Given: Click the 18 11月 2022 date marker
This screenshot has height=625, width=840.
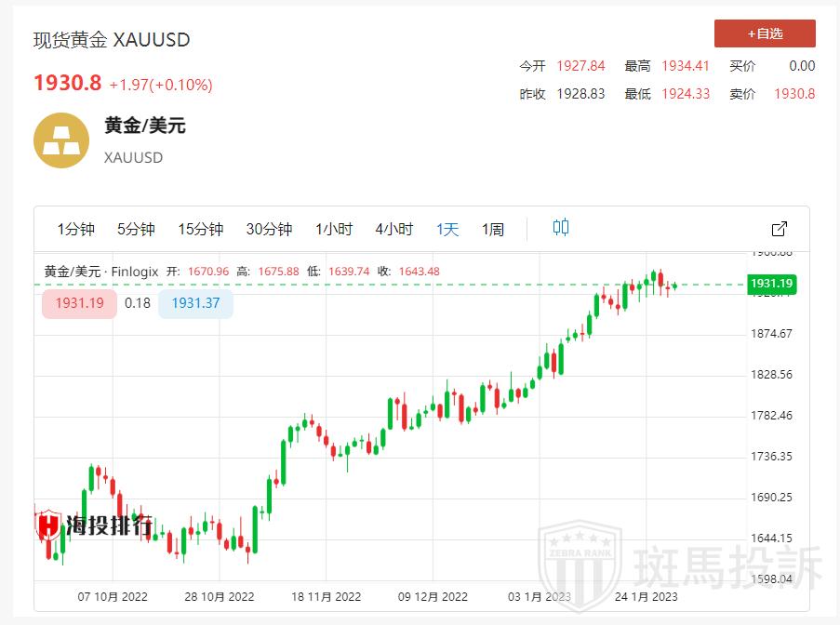Looking at the screenshot, I should [x=326, y=596].
